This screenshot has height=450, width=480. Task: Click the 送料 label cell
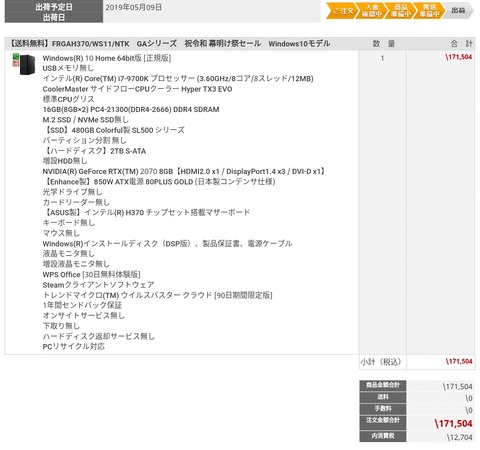coord(383,397)
